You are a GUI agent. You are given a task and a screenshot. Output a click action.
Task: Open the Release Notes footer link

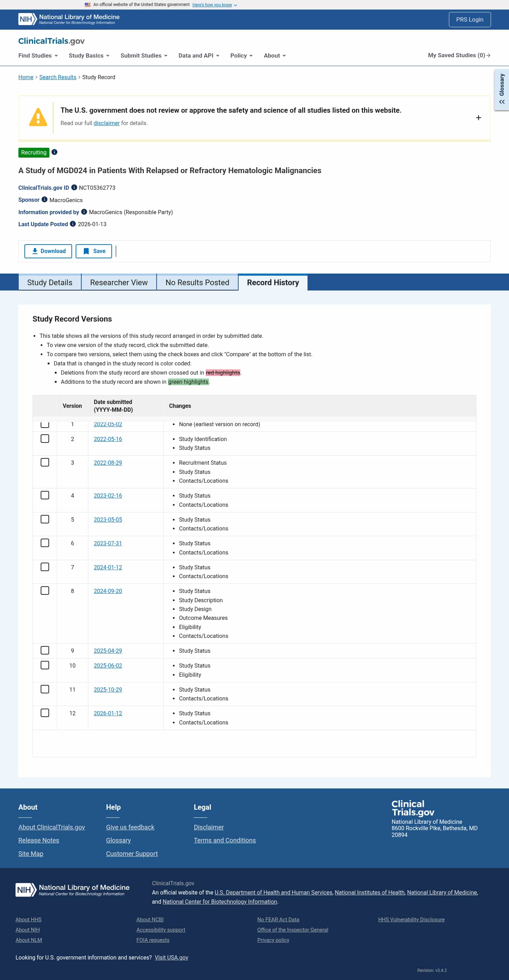coord(39,840)
